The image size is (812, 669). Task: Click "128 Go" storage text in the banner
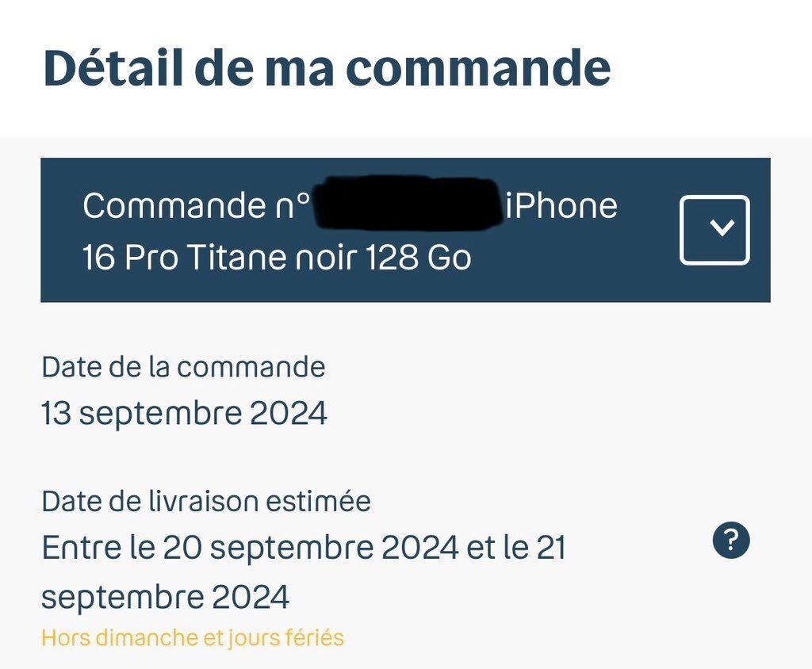point(419,258)
